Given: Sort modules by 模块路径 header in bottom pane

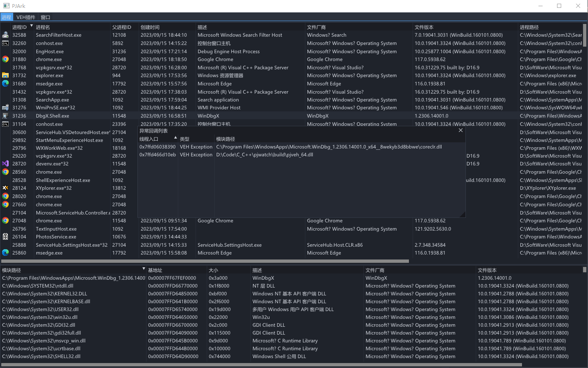Looking at the screenshot, I should click(73, 270).
